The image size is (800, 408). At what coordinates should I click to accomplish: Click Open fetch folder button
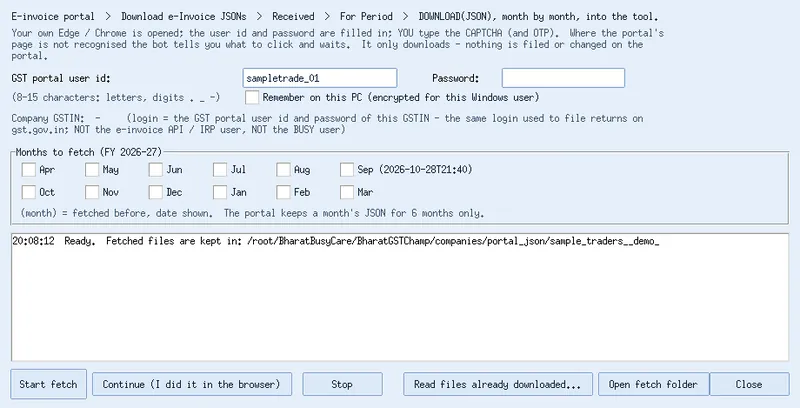[x=654, y=384]
